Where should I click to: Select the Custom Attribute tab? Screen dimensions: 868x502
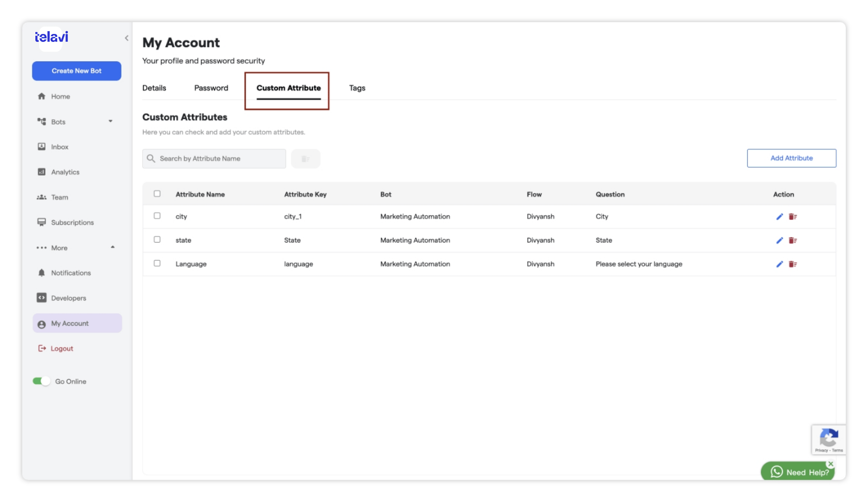[x=288, y=88]
